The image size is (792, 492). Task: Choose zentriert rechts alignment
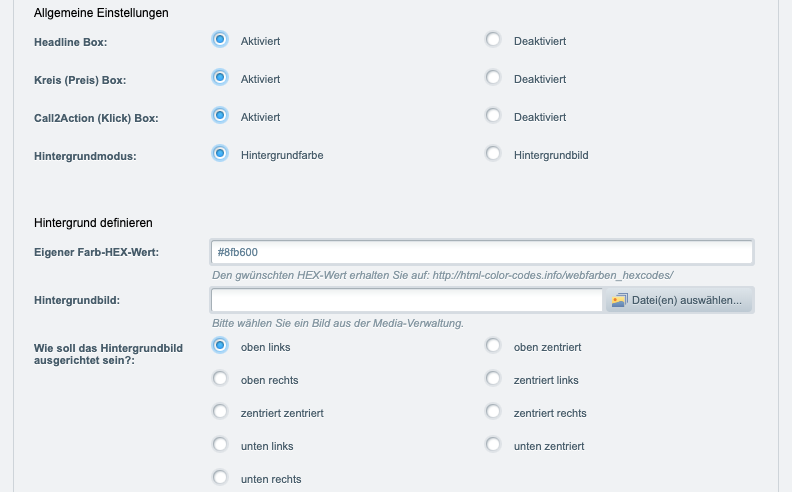click(493, 411)
